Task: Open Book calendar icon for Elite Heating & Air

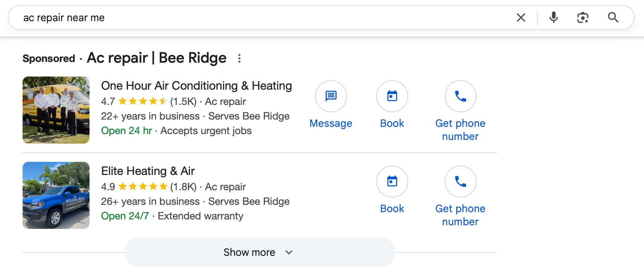Action: pyautogui.click(x=392, y=182)
